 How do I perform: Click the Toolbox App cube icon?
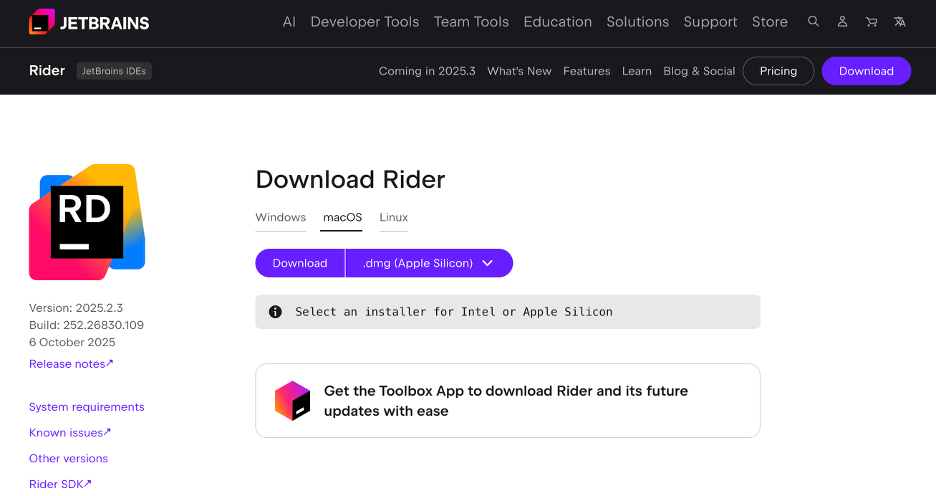(x=292, y=401)
